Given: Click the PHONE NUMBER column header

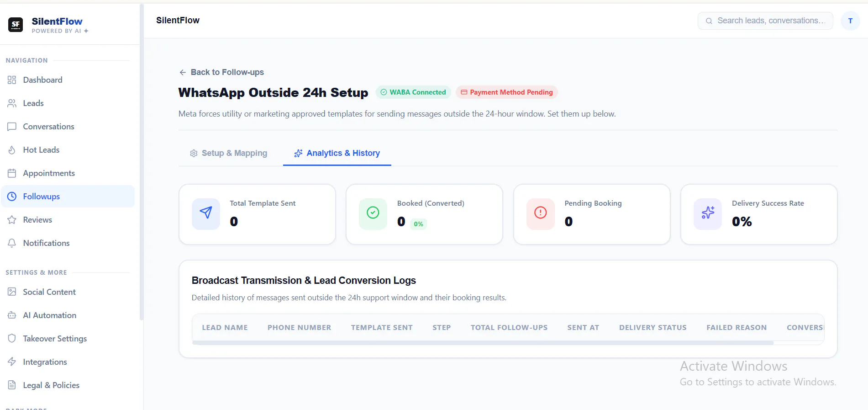Looking at the screenshot, I should tap(300, 328).
